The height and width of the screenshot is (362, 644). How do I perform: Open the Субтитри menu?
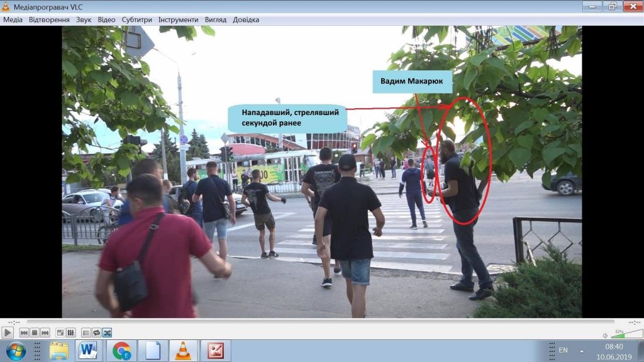(136, 19)
